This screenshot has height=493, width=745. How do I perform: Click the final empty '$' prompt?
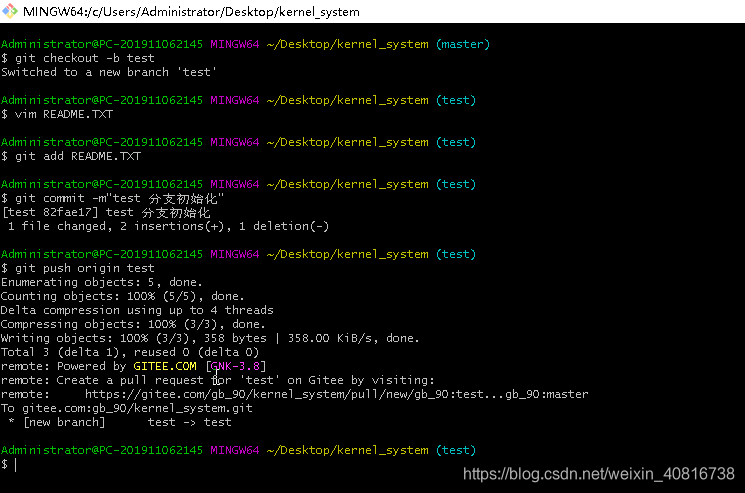(9, 465)
